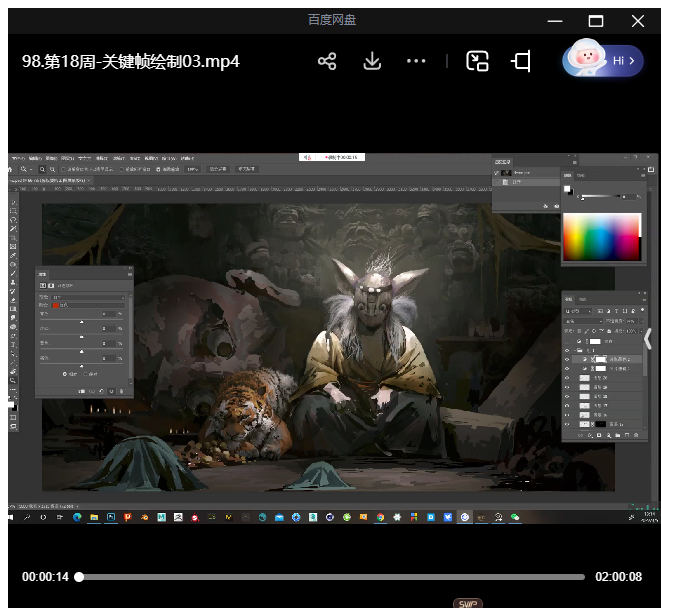Click the playback position handle
Screen dimensions: 673x611
[x=79, y=577]
